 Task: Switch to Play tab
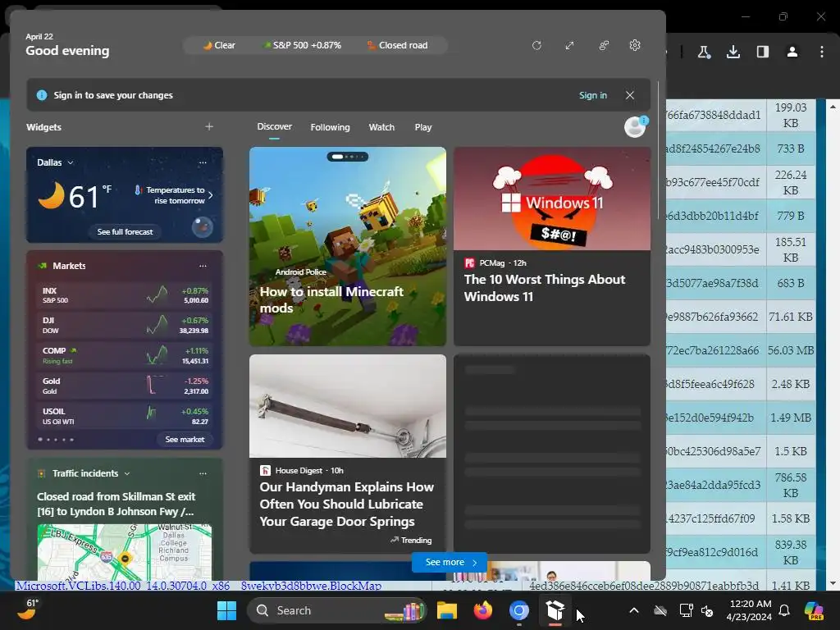pos(422,127)
